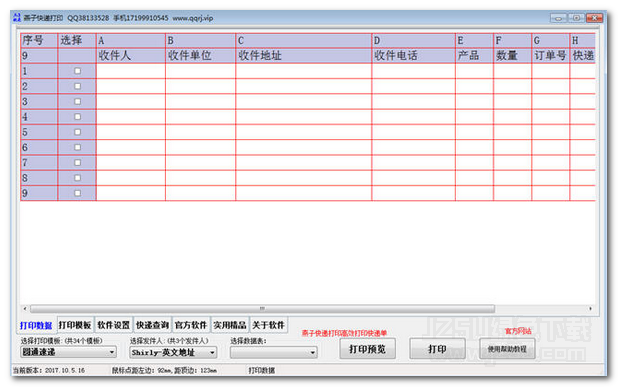
Task: Tick the checkbox in row 9
Action: coord(77,194)
